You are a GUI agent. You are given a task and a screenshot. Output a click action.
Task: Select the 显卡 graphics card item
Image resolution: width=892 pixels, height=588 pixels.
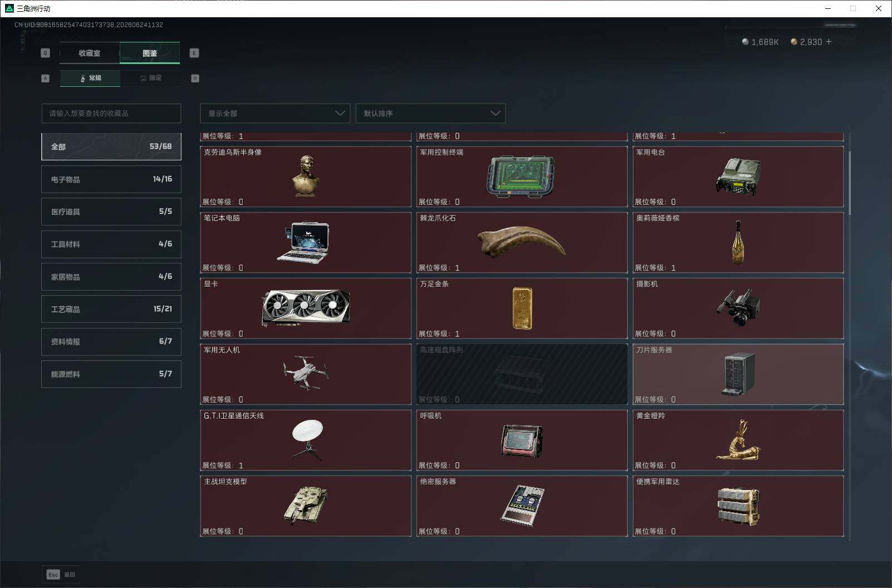click(x=306, y=308)
